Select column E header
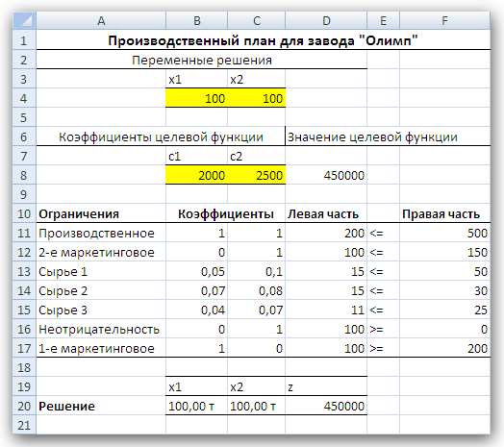This screenshot has width=504, height=447. coord(383,21)
